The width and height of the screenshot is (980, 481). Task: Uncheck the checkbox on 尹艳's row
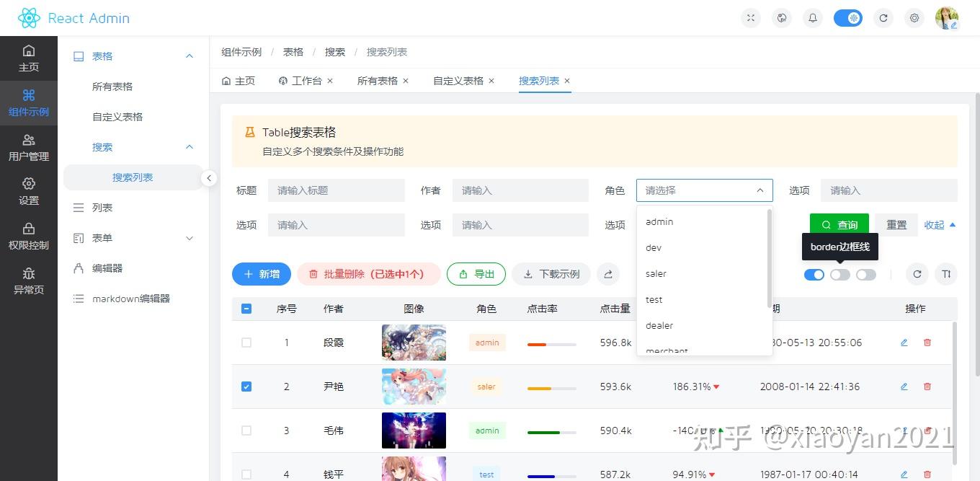[x=246, y=387]
